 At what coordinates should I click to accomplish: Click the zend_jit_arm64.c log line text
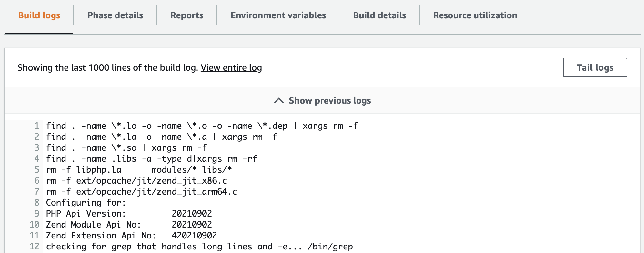[141, 192]
